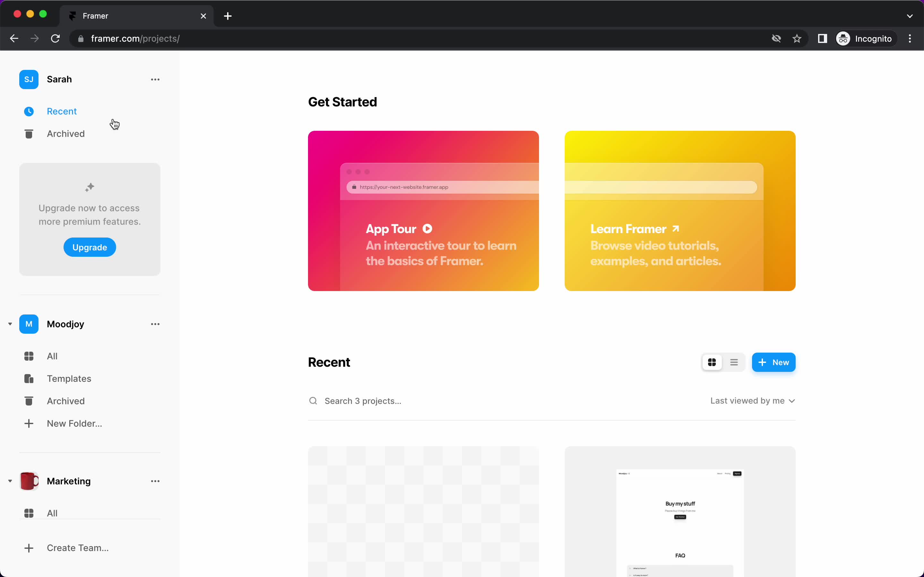The width and height of the screenshot is (924, 577).
Task: Click the list view icon
Action: click(x=734, y=362)
